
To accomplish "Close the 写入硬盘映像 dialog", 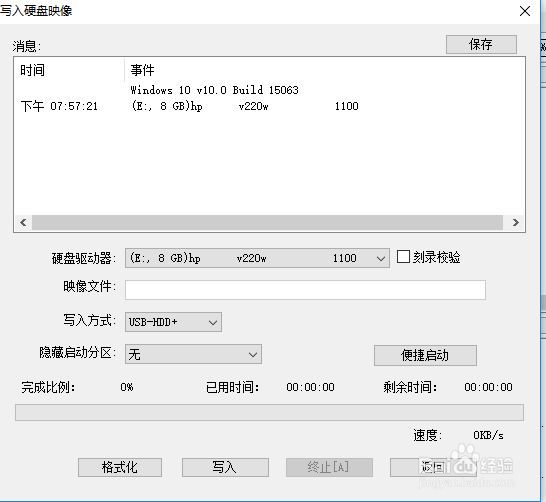I will tap(524, 11).
